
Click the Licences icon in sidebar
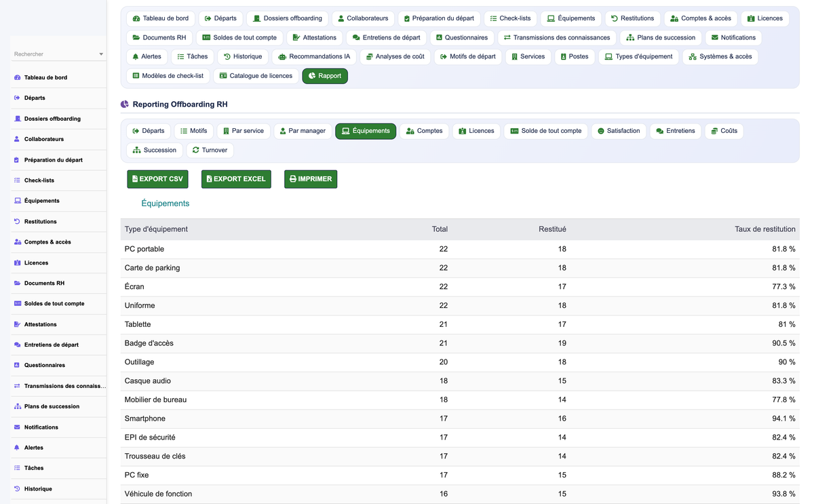pyautogui.click(x=17, y=263)
